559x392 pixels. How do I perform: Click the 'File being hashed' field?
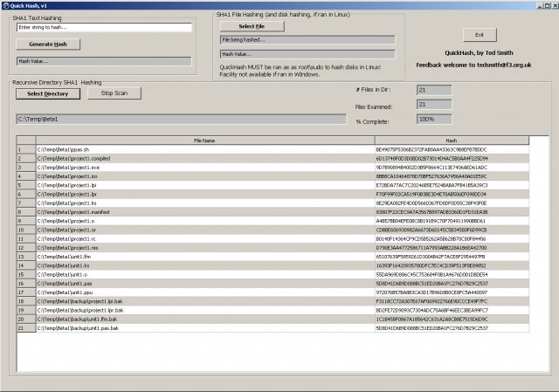(x=307, y=40)
